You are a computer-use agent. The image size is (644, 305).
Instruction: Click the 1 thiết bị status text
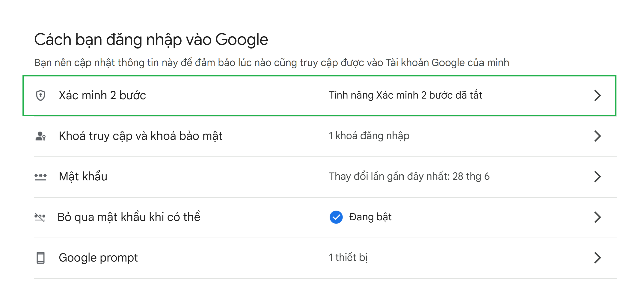[x=348, y=257]
